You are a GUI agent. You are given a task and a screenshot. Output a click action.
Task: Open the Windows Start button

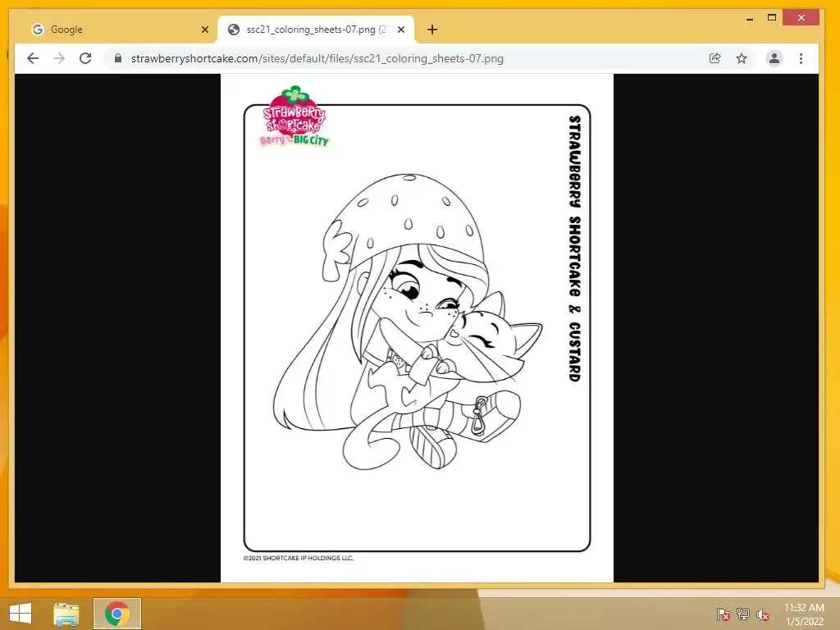[21, 614]
